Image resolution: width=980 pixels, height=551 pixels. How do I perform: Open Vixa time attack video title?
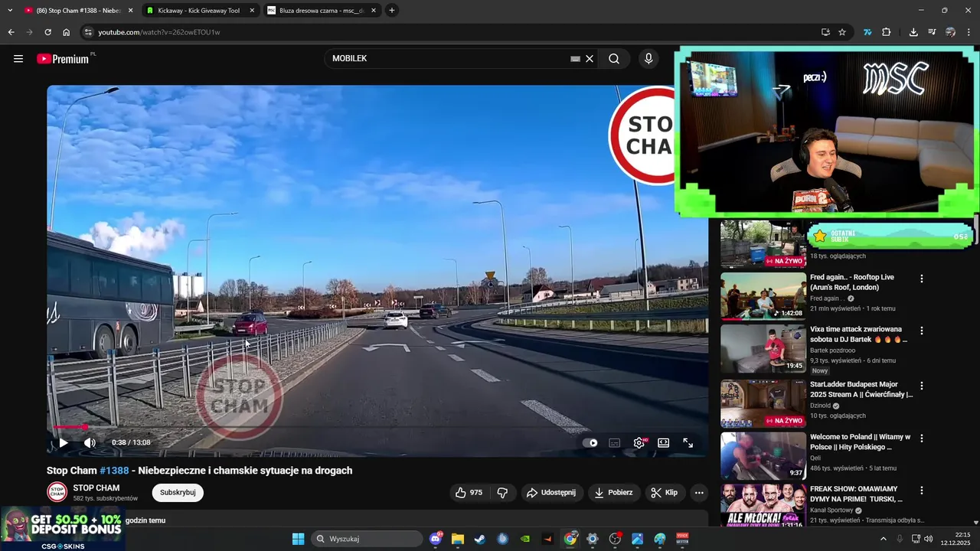pos(859,334)
